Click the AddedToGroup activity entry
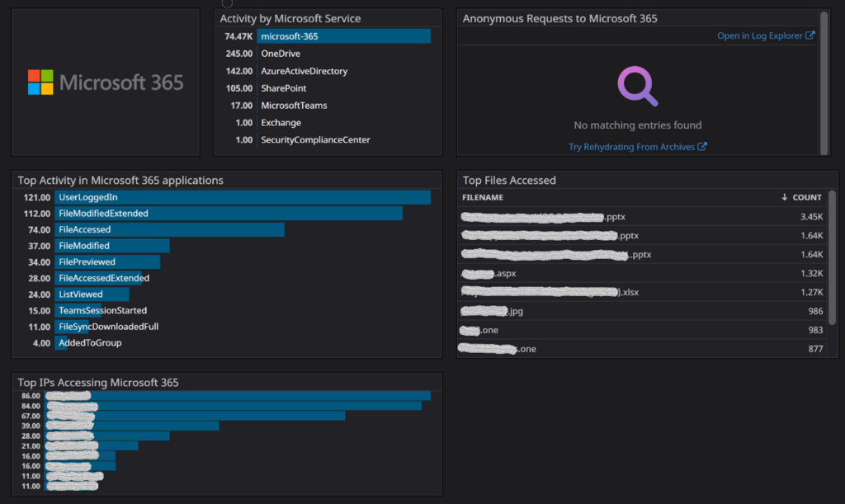The width and height of the screenshot is (845, 504). point(90,343)
